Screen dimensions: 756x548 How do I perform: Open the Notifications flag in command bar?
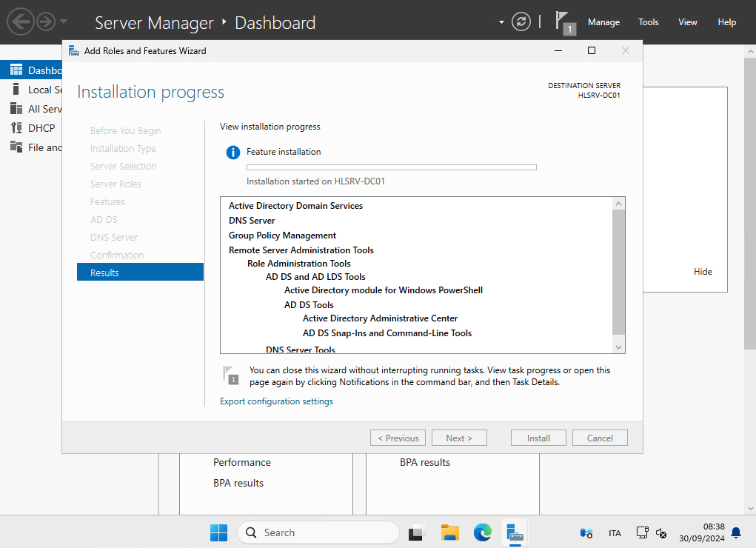click(564, 22)
